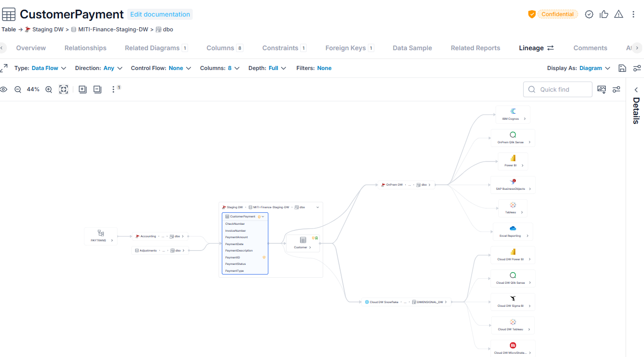The image size is (644, 357).
Task: Click the Quick find search field
Action: 558,89
